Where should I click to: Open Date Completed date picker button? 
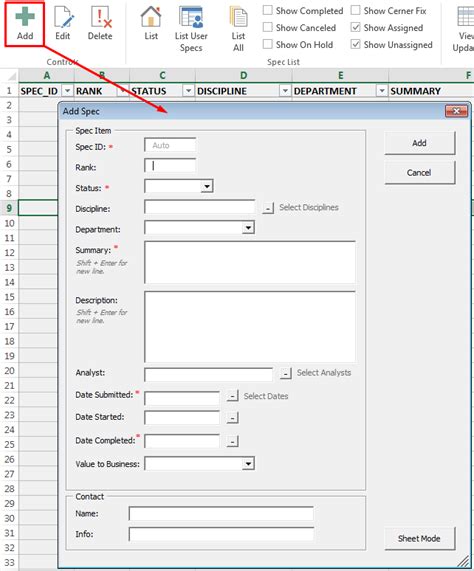tap(232, 441)
